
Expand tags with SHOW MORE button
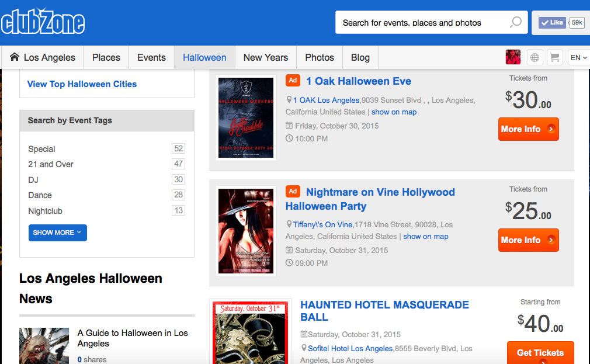click(58, 233)
